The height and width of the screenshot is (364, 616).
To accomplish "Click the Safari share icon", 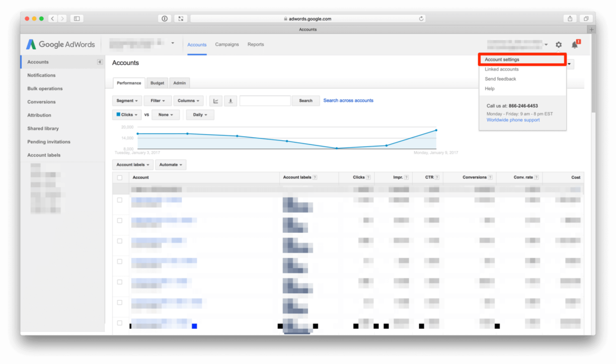I will point(570,18).
